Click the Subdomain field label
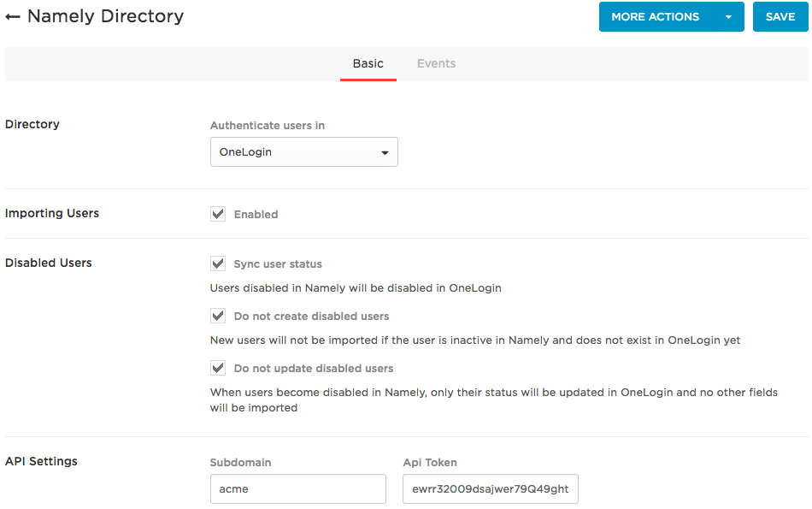 [x=240, y=462]
